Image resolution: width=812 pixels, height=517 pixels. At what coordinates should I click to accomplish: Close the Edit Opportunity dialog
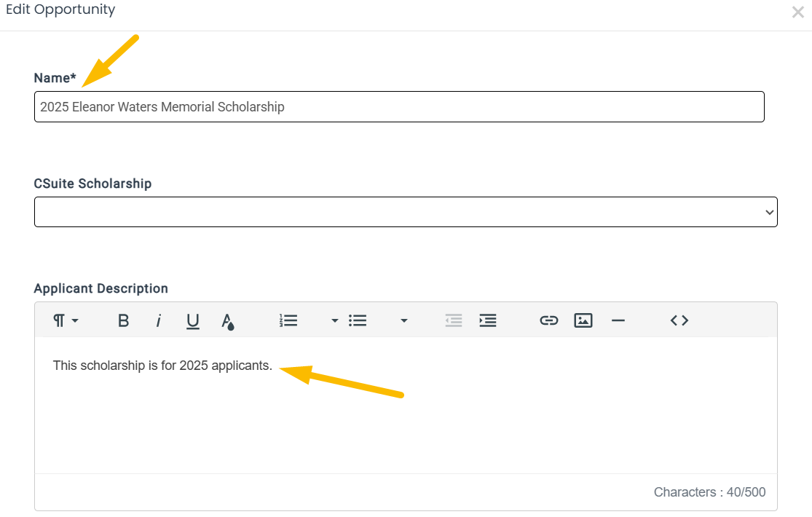[797, 12]
